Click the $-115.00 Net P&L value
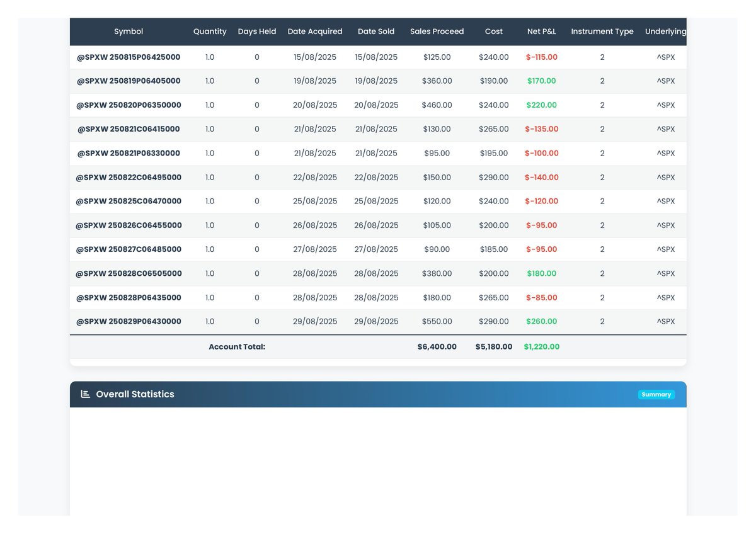756x534 pixels. point(542,57)
